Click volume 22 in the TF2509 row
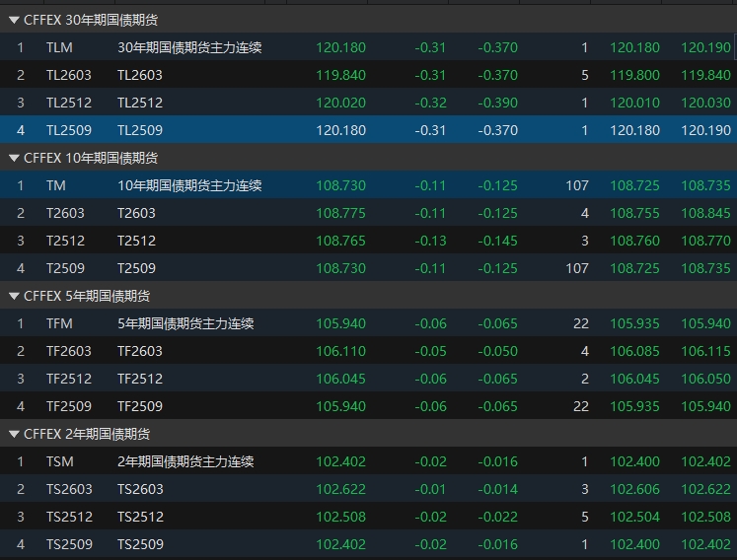Image resolution: width=737 pixels, height=560 pixels. click(581, 406)
